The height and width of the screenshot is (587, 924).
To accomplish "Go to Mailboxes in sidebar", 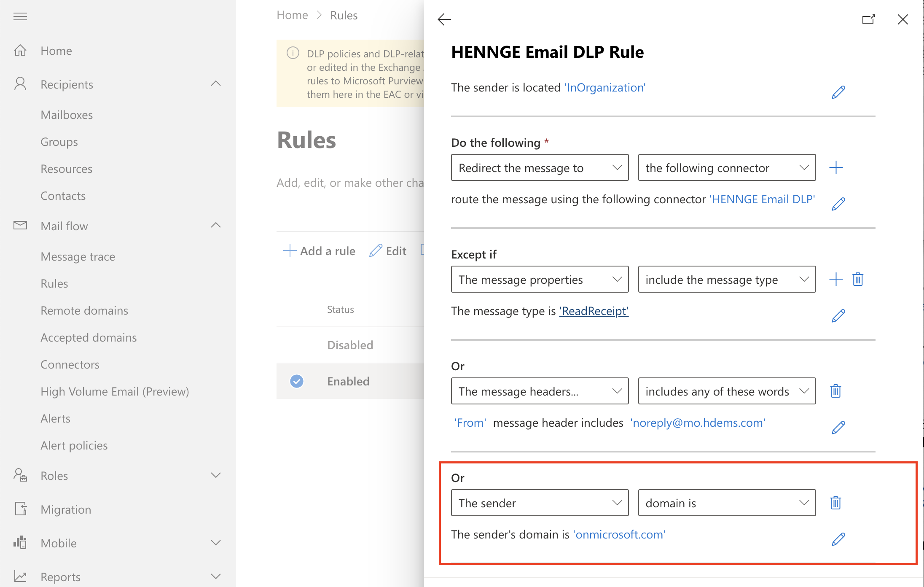I will pos(67,115).
